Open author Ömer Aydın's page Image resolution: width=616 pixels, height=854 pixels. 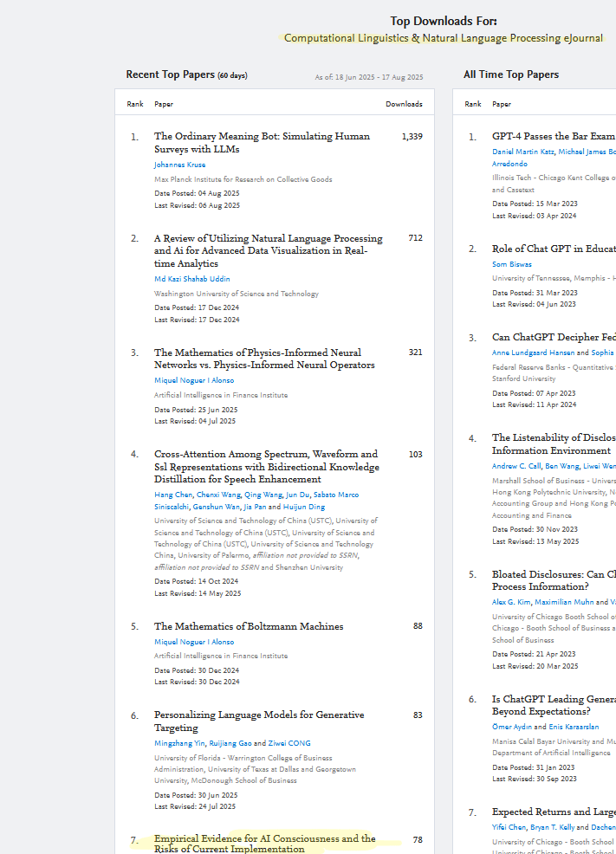click(x=512, y=727)
